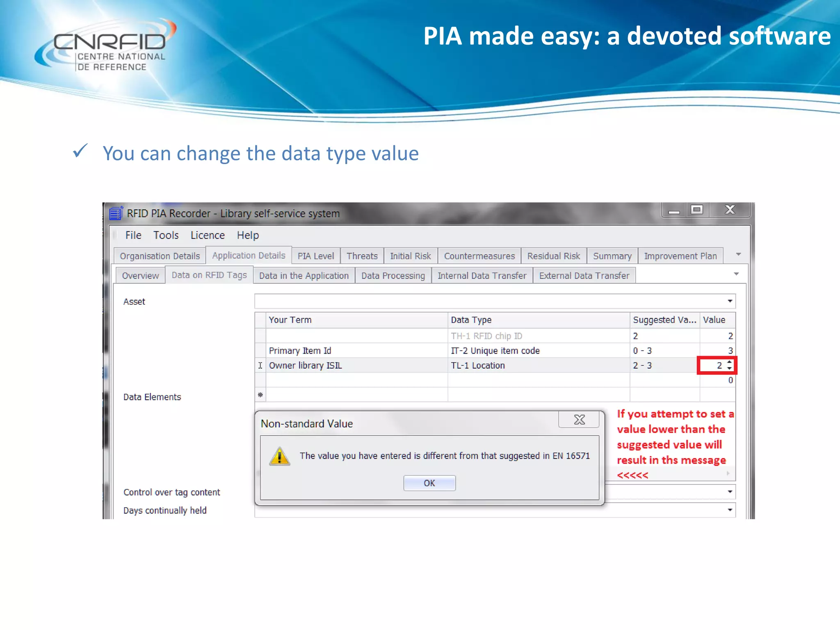Click the Value column header
Image resolution: width=840 pixels, height=630 pixels.
(x=717, y=320)
